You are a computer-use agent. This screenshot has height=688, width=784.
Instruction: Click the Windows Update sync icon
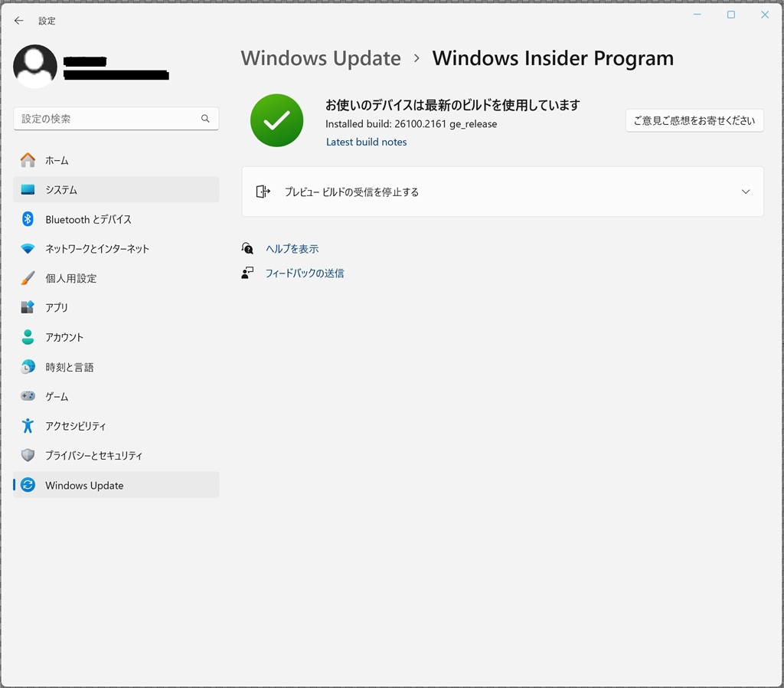coord(28,485)
